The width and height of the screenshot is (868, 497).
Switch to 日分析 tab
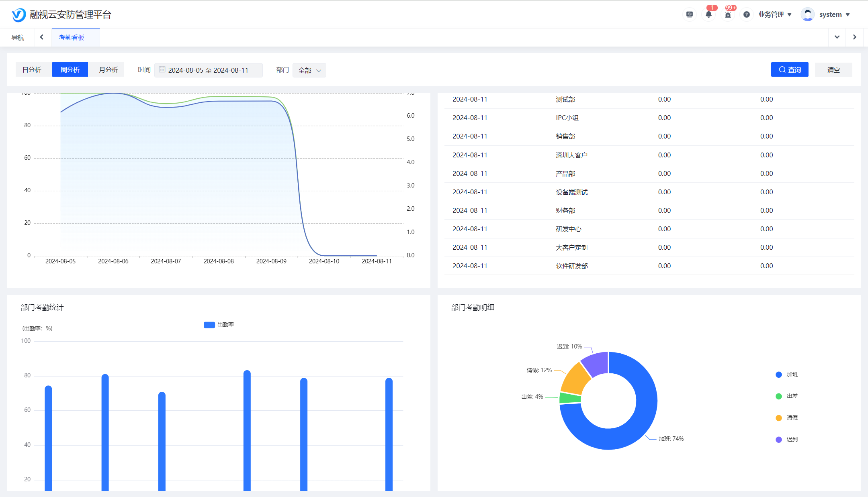[x=32, y=70]
